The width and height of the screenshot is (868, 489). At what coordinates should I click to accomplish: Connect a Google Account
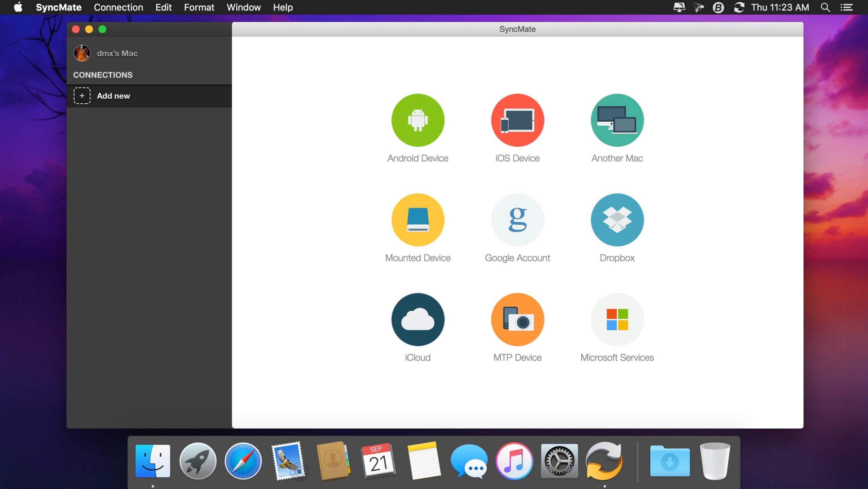[517, 220]
